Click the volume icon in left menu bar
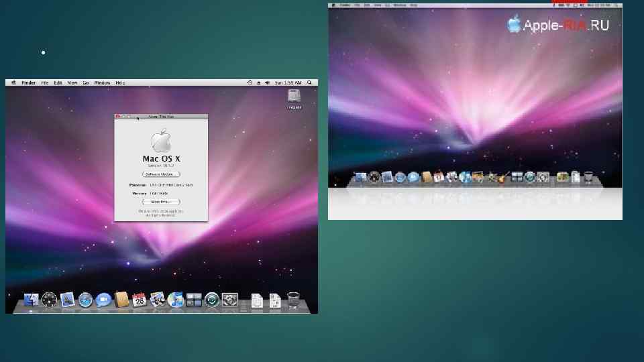The width and height of the screenshot is (644, 362). [268, 82]
